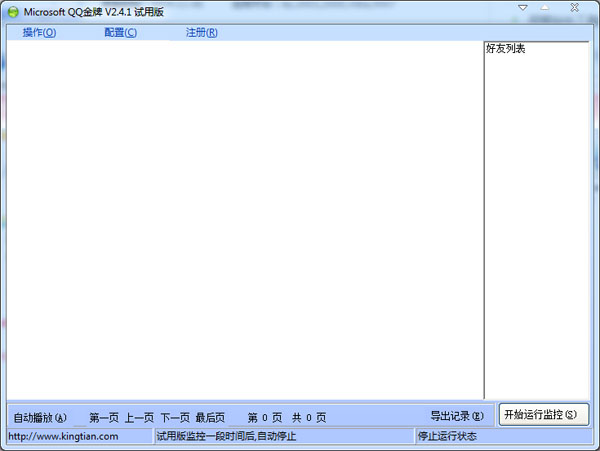Viewport: 600px width, 451px height.
Task: Click 导出记录(E) to export records
Action: pyautogui.click(x=457, y=416)
